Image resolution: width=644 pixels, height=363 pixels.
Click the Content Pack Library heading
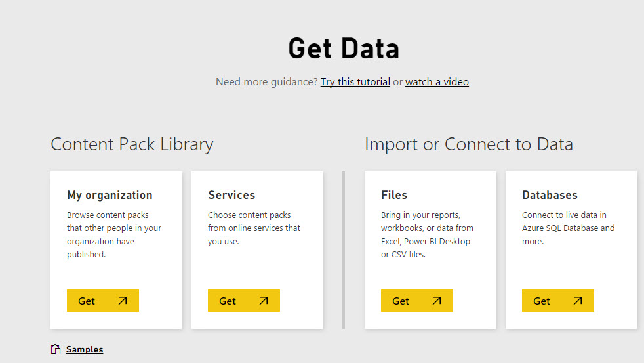click(132, 144)
